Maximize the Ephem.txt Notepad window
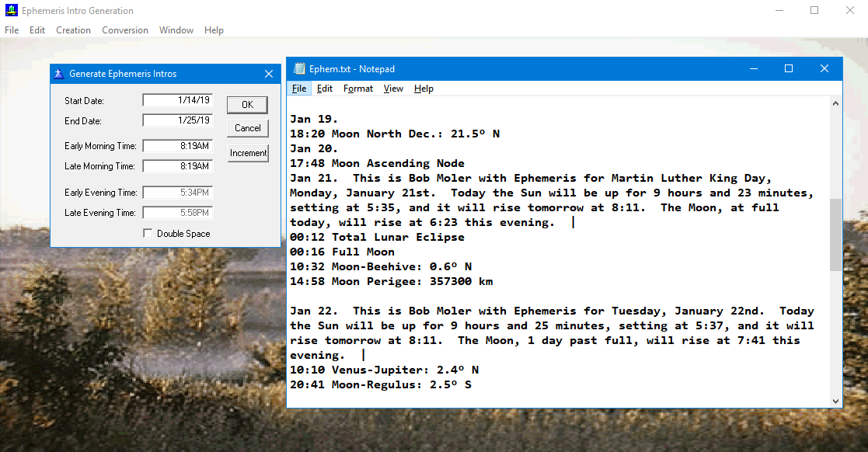The height and width of the screenshot is (452, 868). point(789,69)
